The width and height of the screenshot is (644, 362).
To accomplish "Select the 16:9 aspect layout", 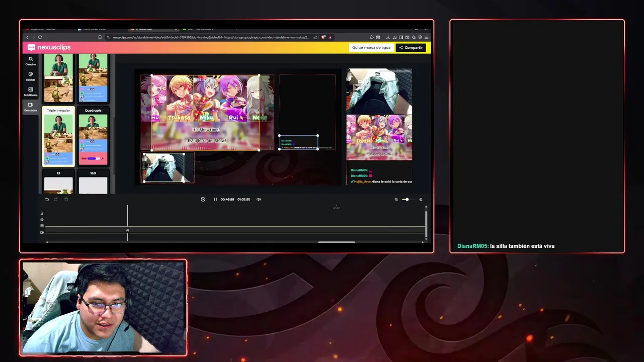I will [x=93, y=182].
